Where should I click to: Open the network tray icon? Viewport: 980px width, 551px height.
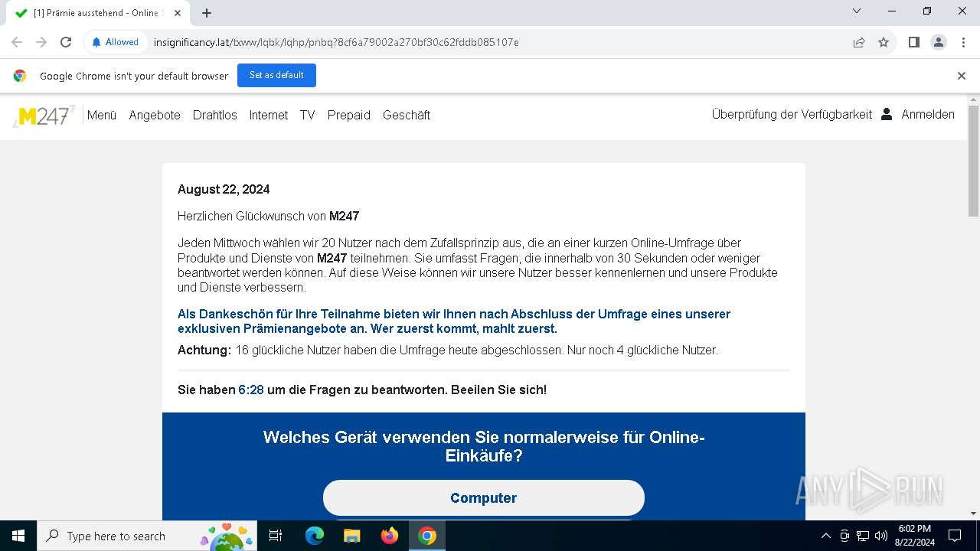863,536
